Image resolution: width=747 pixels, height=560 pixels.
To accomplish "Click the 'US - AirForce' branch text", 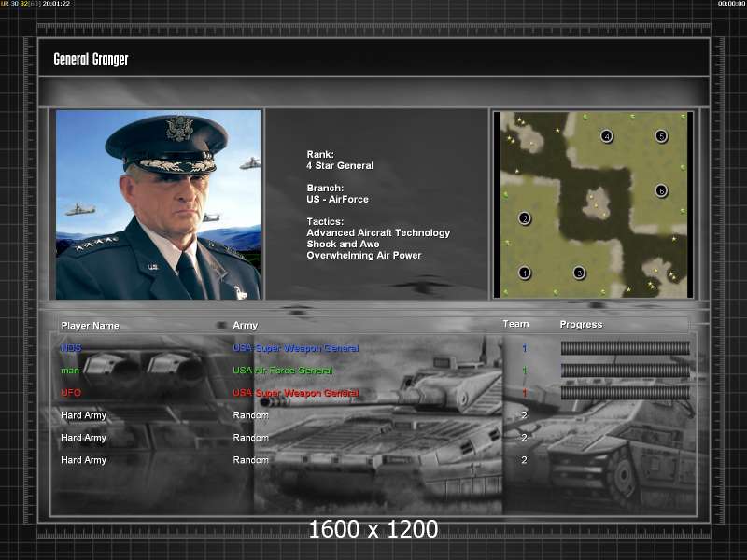I will click(338, 199).
